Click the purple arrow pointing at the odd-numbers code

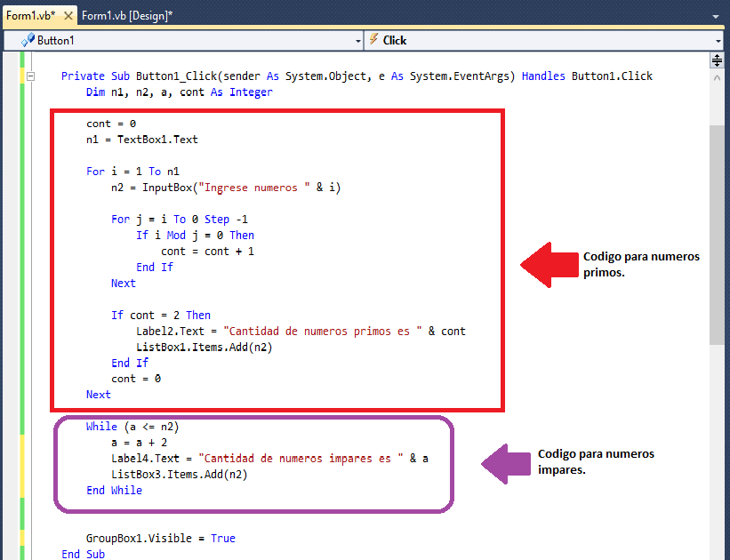coord(506,463)
